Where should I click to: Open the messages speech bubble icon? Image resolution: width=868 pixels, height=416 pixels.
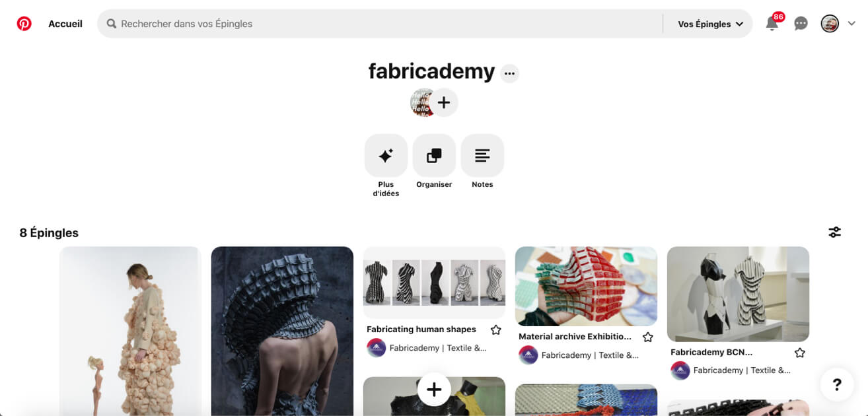(x=801, y=24)
